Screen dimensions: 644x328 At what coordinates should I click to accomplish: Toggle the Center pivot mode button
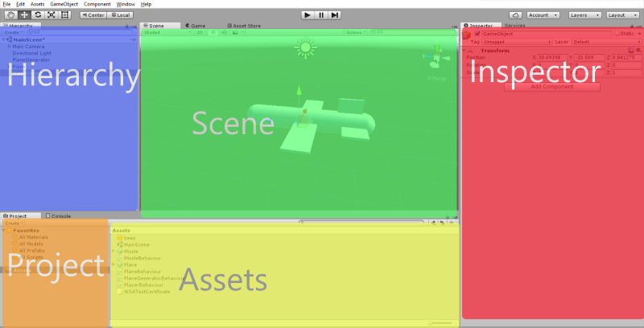click(93, 15)
